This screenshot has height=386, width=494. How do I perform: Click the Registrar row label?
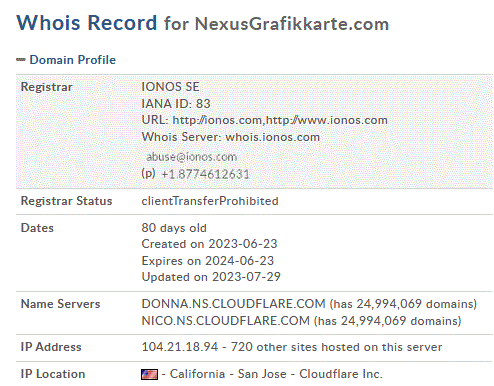(x=46, y=87)
